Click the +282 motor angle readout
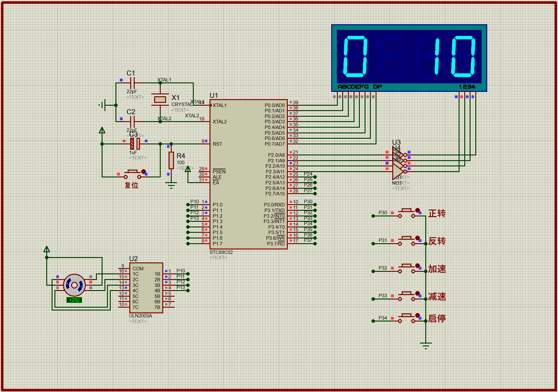The image size is (558, 392). pyautogui.click(x=74, y=300)
